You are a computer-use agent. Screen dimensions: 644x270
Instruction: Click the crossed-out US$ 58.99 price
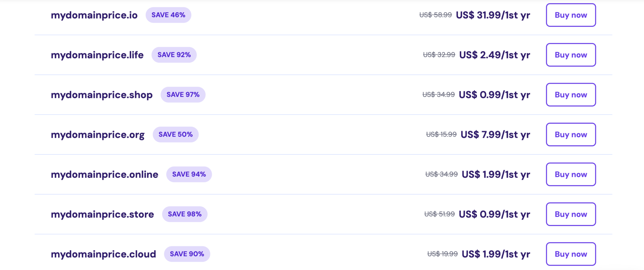(x=436, y=15)
